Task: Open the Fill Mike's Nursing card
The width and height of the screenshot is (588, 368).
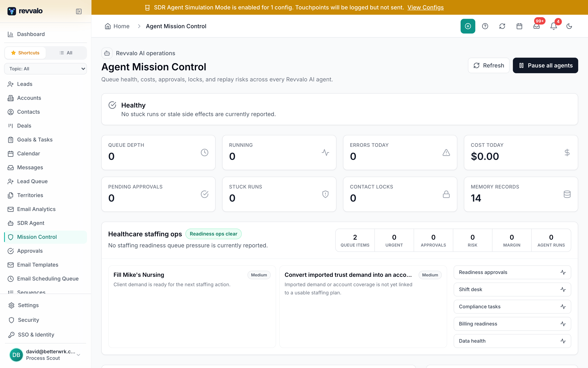Action: [192, 307]
